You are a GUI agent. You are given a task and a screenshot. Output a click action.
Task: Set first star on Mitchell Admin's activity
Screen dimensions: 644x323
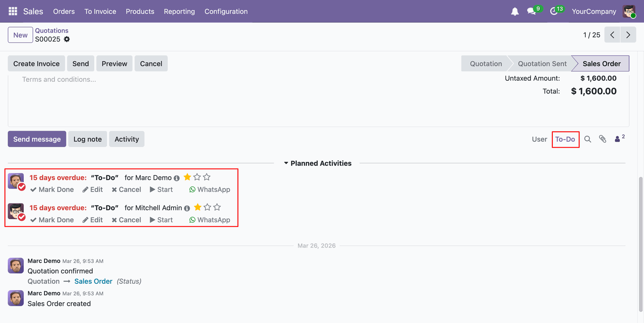click(198, 207)
